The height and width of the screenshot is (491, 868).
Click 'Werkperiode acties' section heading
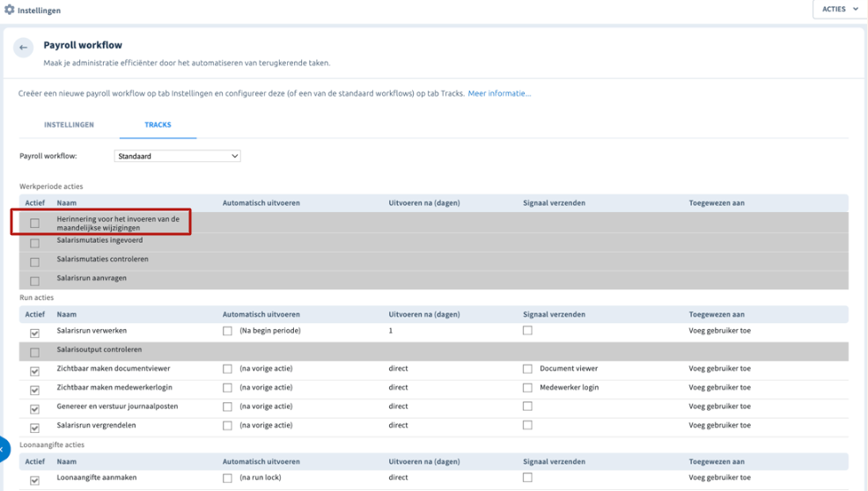pos(51,187)
